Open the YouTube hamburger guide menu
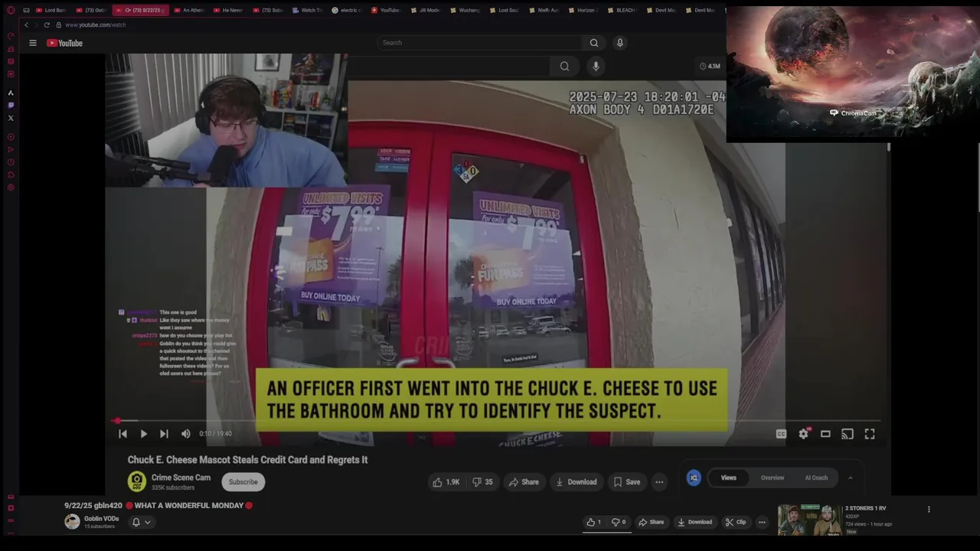 pyautogui.click(x=33, y=43)
